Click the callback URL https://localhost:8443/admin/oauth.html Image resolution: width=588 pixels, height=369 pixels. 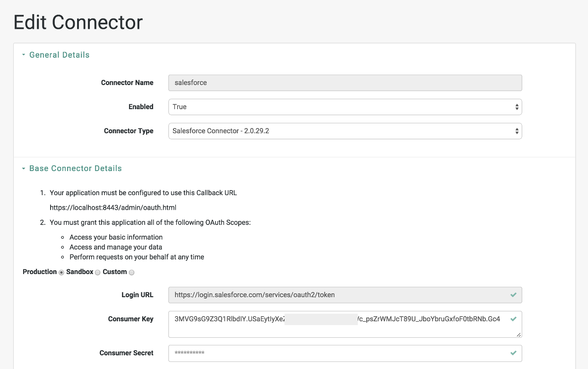click(113, 207)
